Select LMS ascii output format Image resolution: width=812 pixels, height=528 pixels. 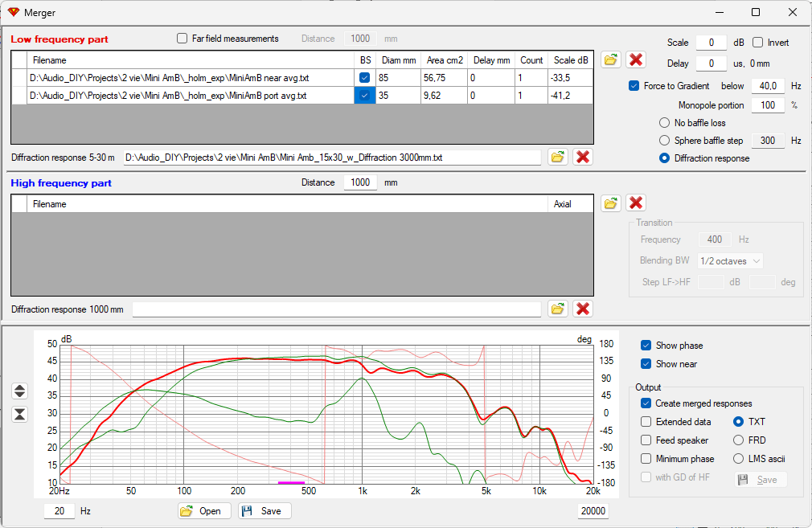[739, 459]
